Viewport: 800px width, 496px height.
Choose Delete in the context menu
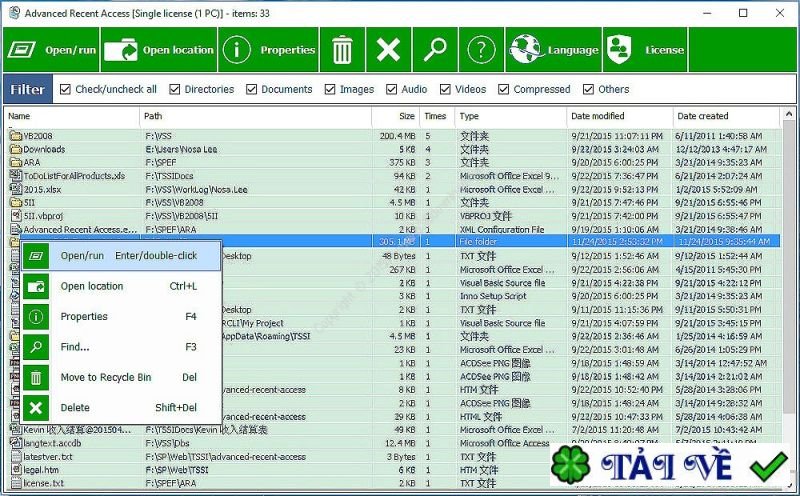[121, 408]
